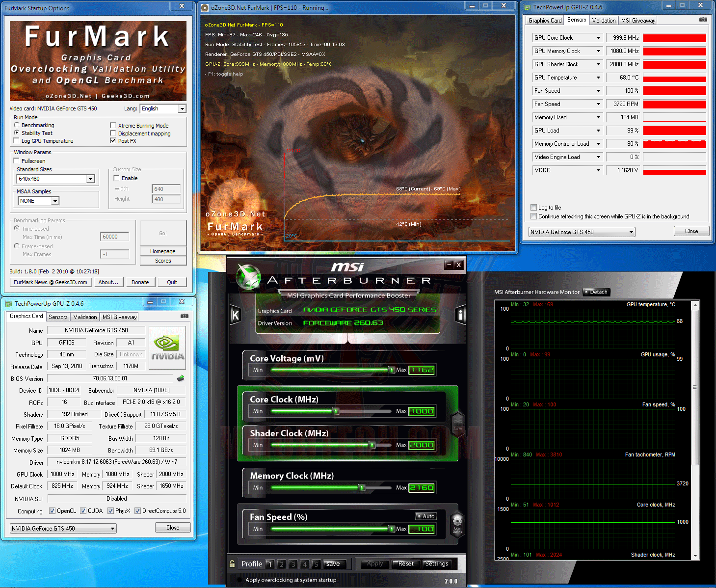
Task: Click the Core Clock slider handle
Action: pos(336,411)
